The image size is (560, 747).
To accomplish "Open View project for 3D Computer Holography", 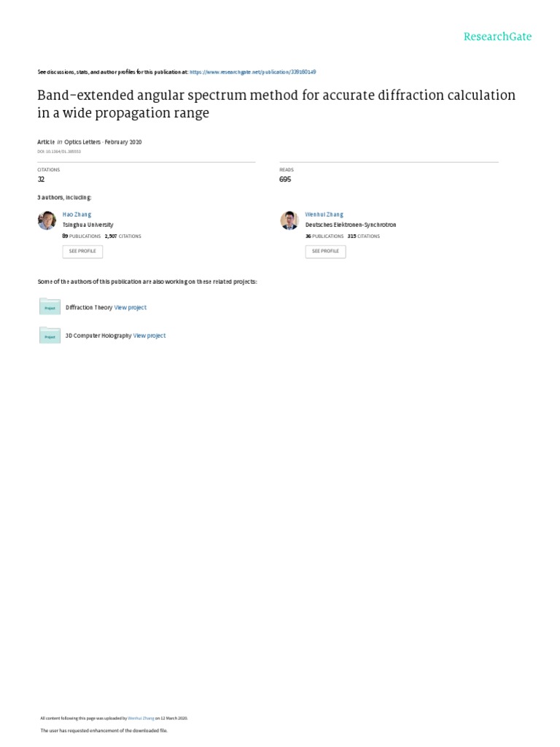I will [149, 336].
